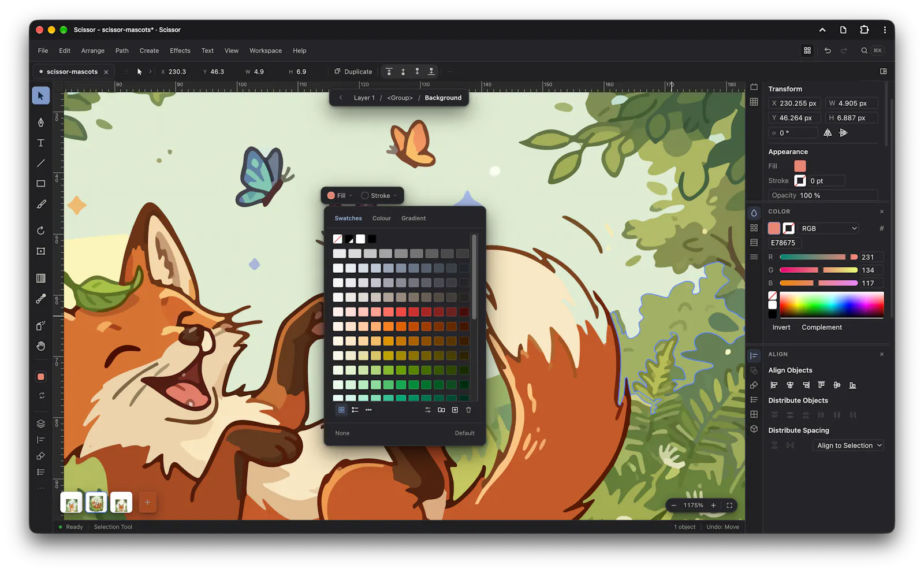The image size is (924, 572).
Task: Select the Pen tool in the toolbox
Action: point(40,122)
